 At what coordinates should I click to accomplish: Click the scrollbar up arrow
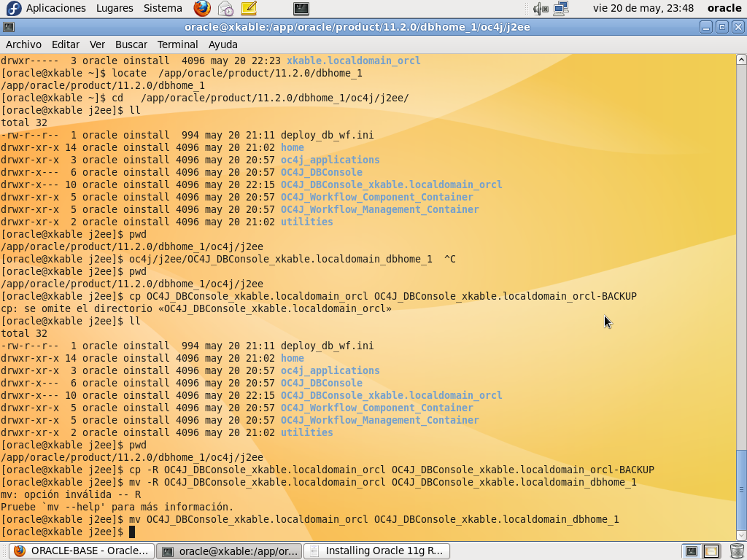[x=741, y=60]
